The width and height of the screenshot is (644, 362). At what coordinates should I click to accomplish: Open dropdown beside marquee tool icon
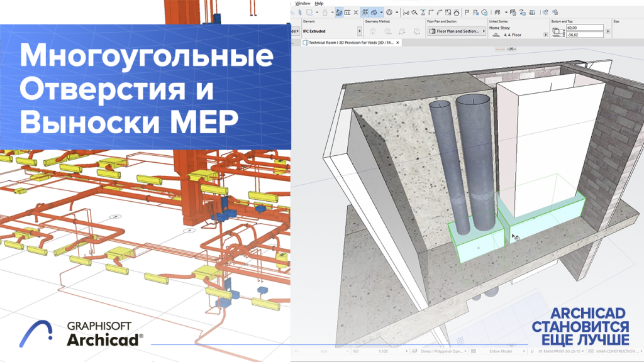(317, 13)
